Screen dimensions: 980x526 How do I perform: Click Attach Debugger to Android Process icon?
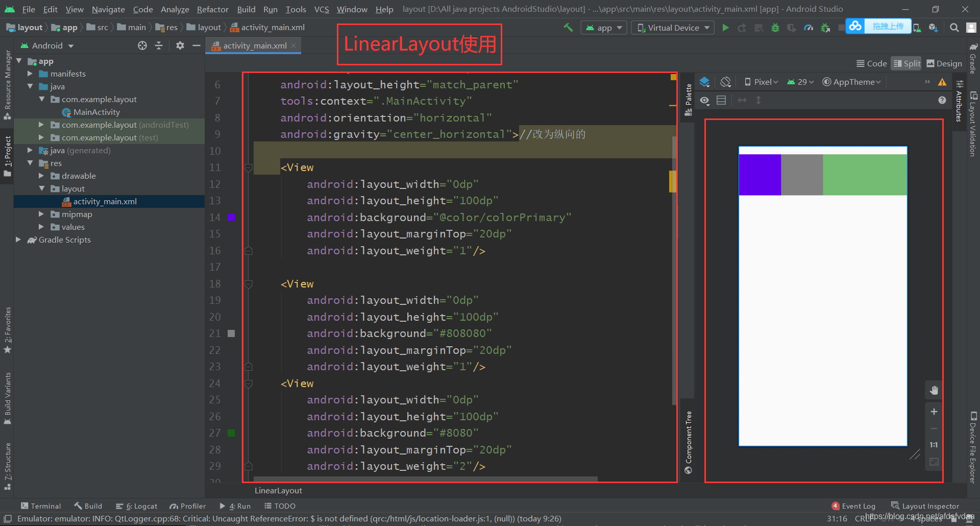click(825, 28)
